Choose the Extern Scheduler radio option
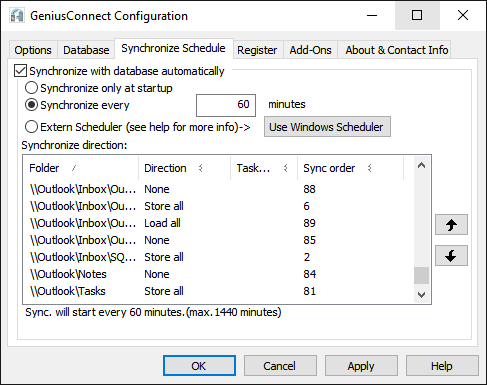This screenshot has height=385, width=487. (31, 127)
